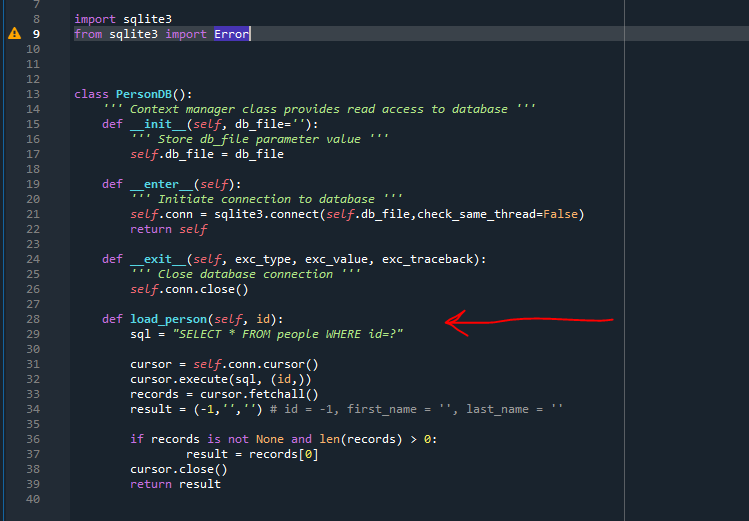Image resolution: width=749 pixels, height=521 pixels.
Task: Click the class name 'PersonDB'
Action: tap(144, 94)
